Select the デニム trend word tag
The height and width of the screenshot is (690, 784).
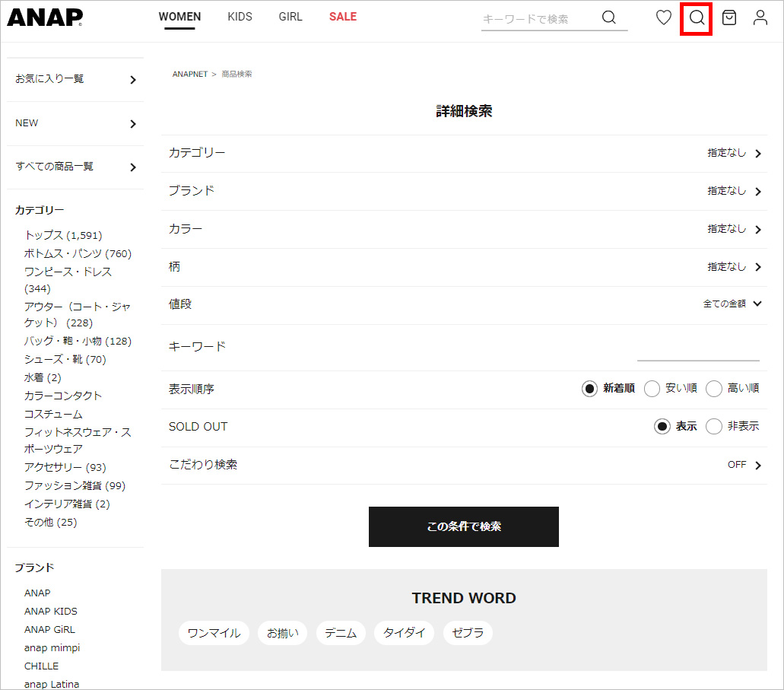pos(341,633)
